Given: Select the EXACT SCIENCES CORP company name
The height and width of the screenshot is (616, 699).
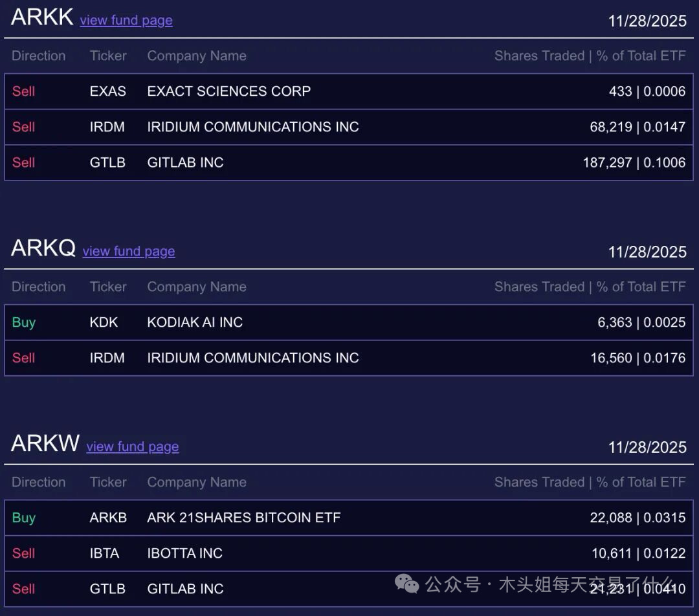Looking at the screenshot, I should (229, 91).
